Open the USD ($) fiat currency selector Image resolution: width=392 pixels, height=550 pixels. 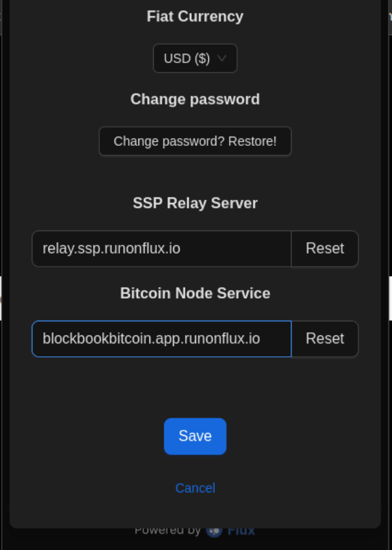(195, 58)
